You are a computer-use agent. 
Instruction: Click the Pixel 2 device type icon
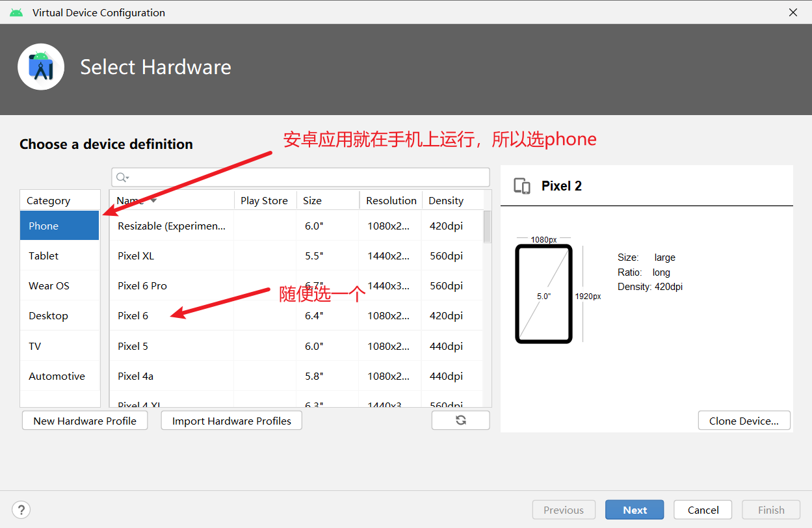522,186
